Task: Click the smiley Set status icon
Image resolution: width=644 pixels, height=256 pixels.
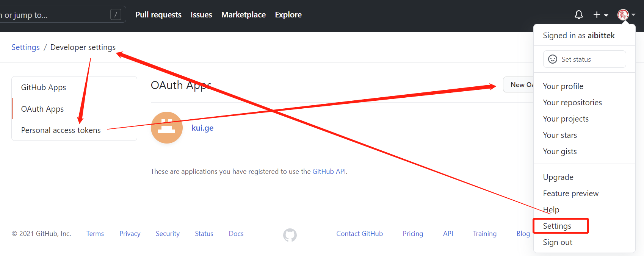Action: pos(553,59)
